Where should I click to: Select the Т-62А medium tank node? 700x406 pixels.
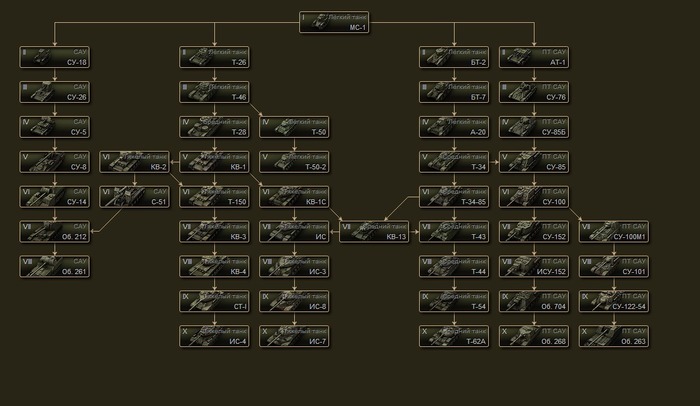click(x=454, y=336)
